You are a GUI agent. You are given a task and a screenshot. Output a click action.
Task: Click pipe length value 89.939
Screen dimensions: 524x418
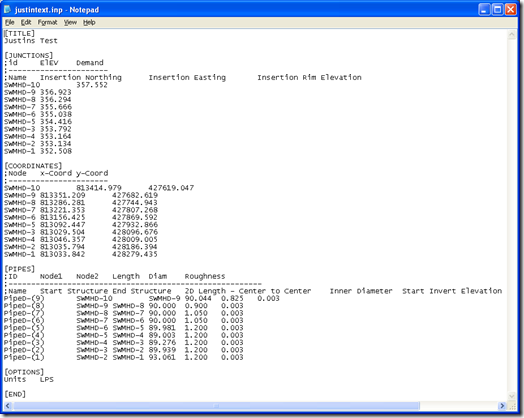coord(162,350)
